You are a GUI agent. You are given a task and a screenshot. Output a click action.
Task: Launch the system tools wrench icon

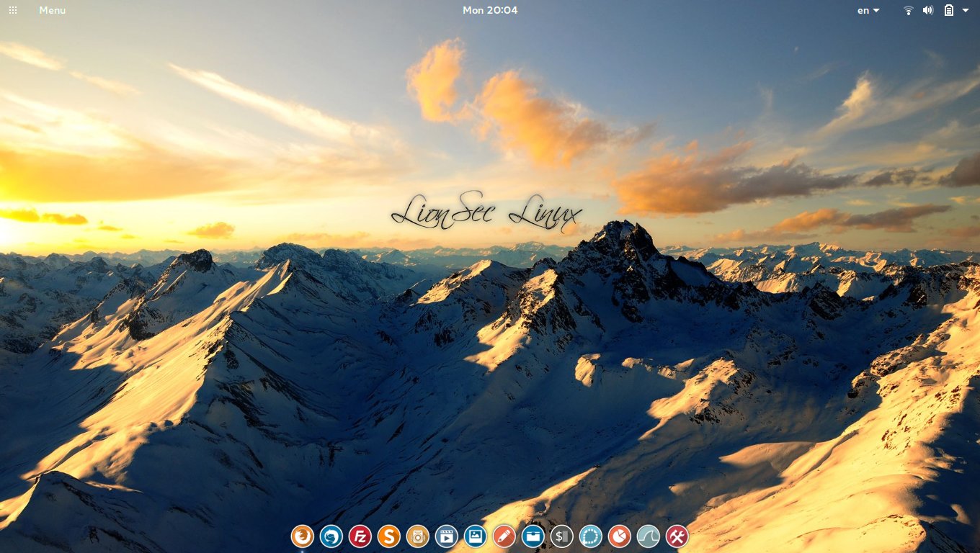(677, 536)
